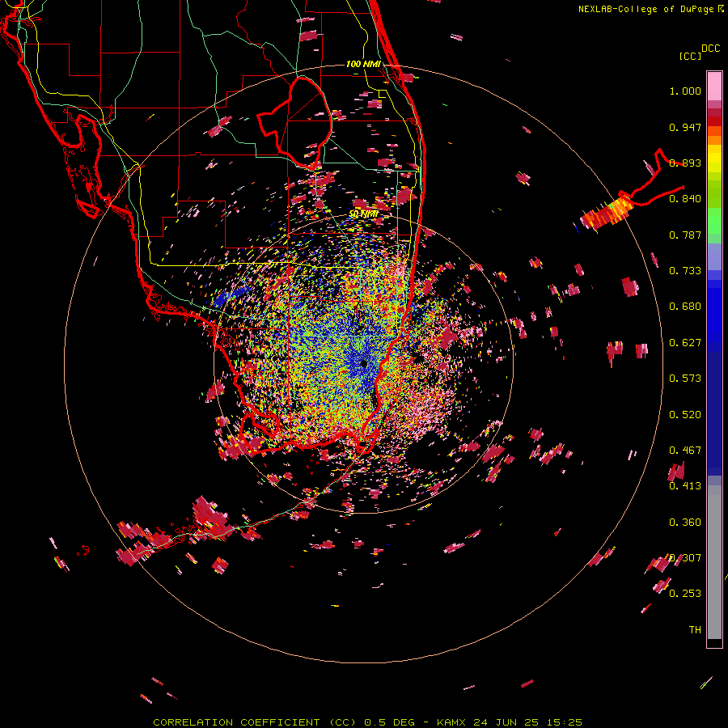The height and width of the screenshot is (728, 728).
Task: Click the black radar site dot at map center
Action: (x=363, y=364)
